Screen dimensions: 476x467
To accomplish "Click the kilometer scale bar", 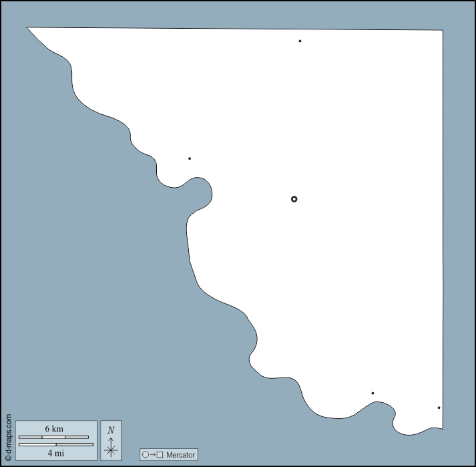I will [x=53, y=437].
